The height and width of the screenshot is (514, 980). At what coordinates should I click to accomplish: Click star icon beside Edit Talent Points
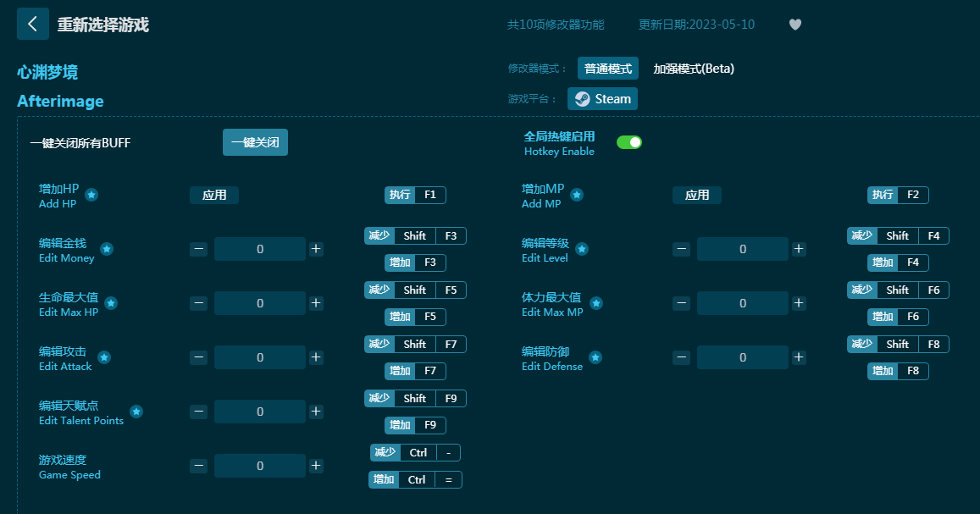136,412
